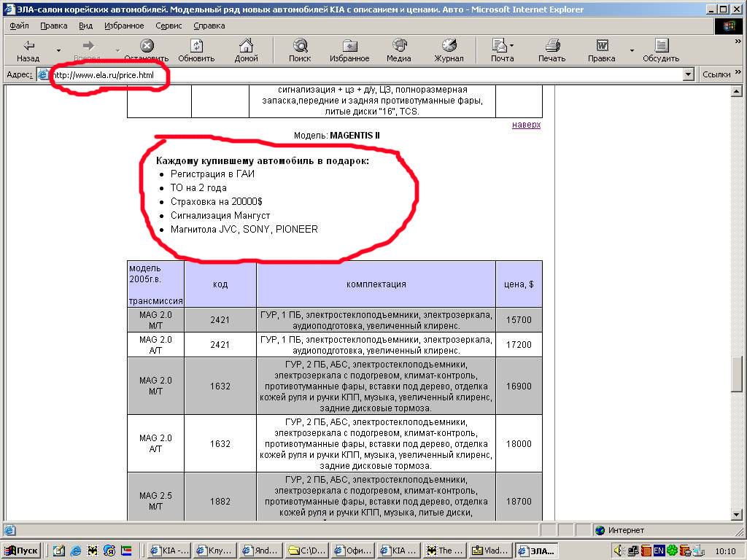Open the Избранное favorites toolbar button
Screen dimensions: 747x560
349,50
